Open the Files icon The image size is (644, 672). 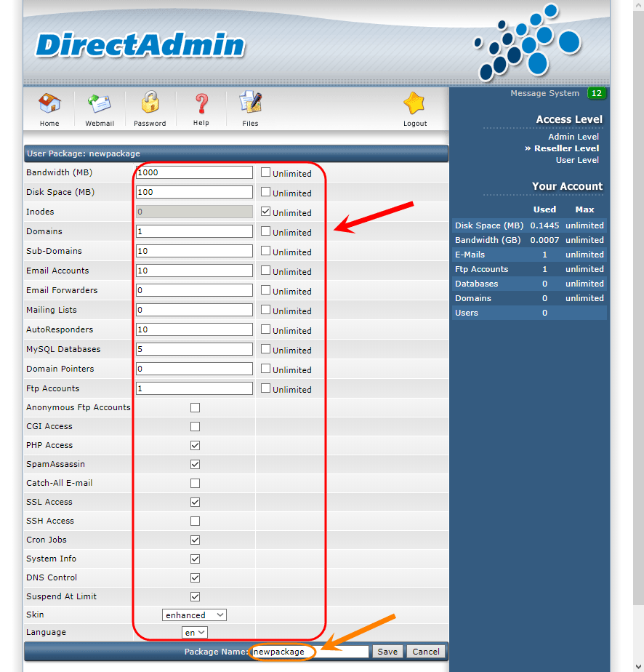click(251, 102)
